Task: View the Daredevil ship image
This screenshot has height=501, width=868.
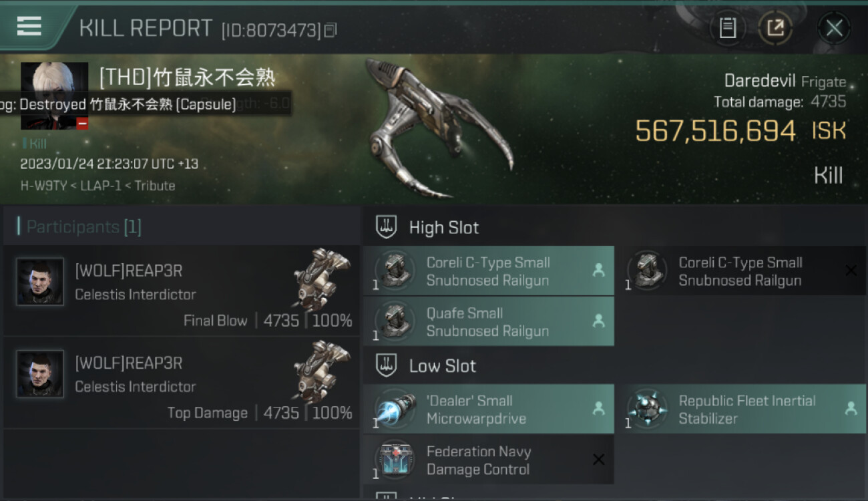Action: [437, 128]
